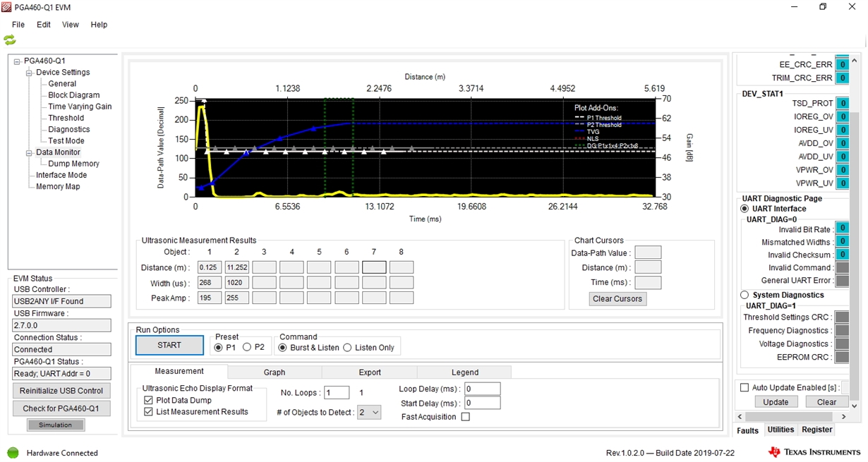
Task: Click the TSD_PROT status indicator
Action: click(x=842, y=104)
